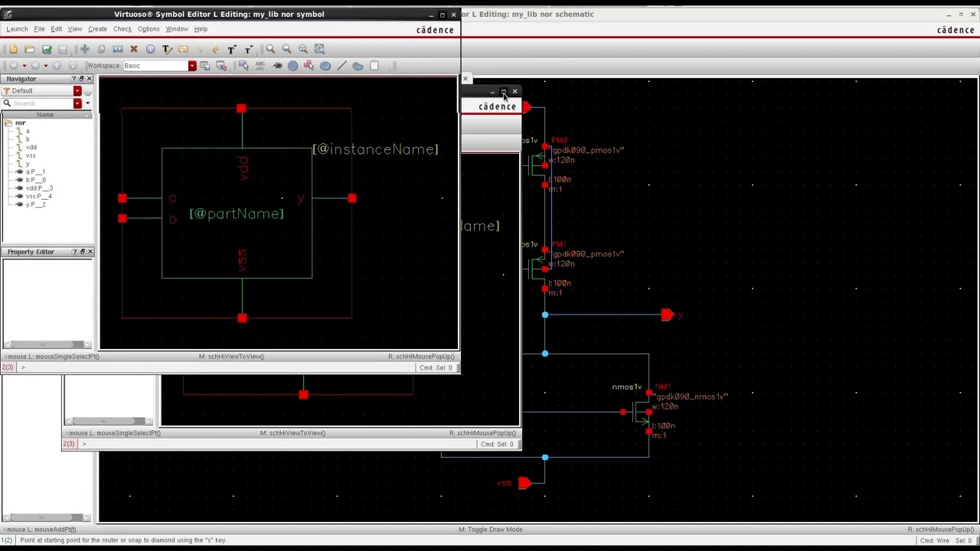
Task: Select the nor folder in Navigator tree
Action: point(20,123)
